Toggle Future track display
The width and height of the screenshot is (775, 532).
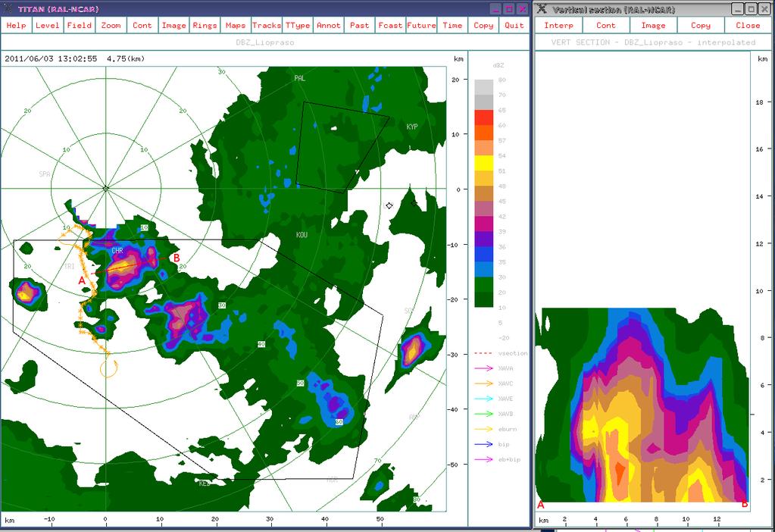pyautogui.click(x=421, y=25)
